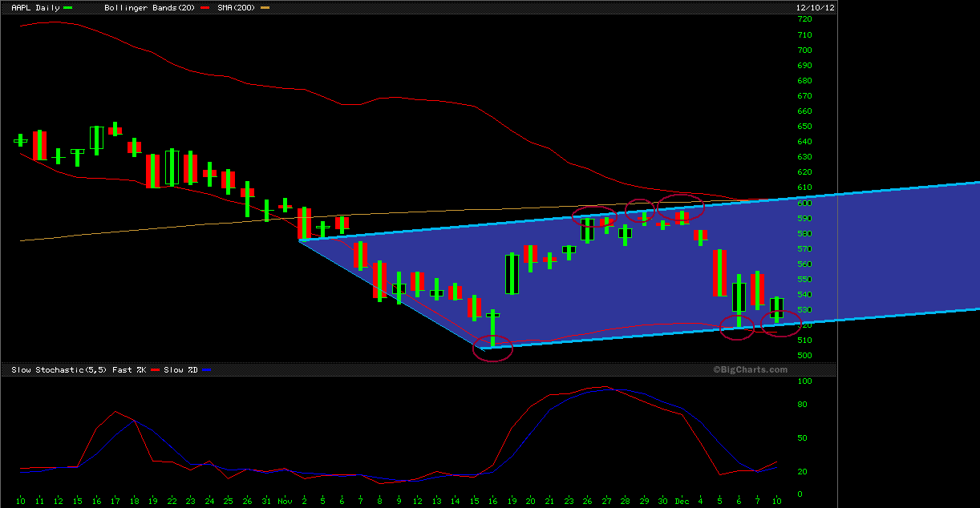
Task: Click the 500 price axis label
Action: click(804, 355)
